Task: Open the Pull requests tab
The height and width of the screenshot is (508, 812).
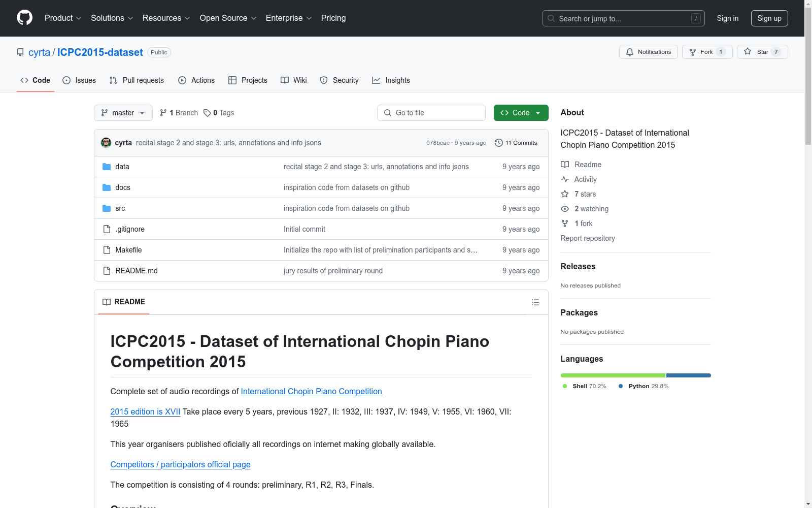Action: click(137, 80)
